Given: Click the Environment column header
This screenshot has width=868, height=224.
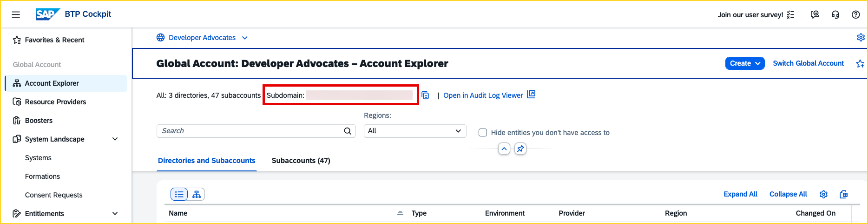Looking at the screenshot, I should 505,213.
